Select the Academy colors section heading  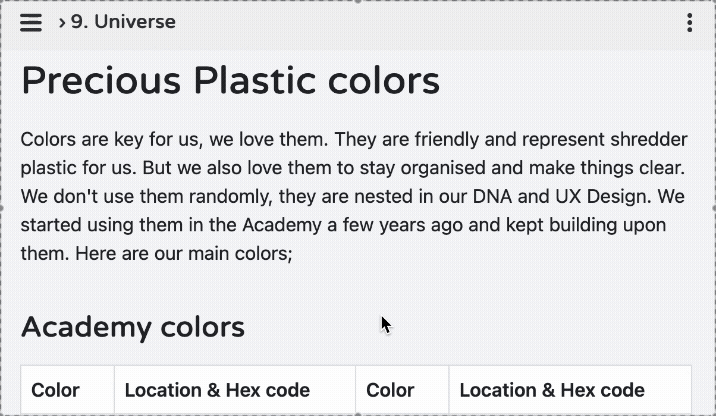[133, 327]
